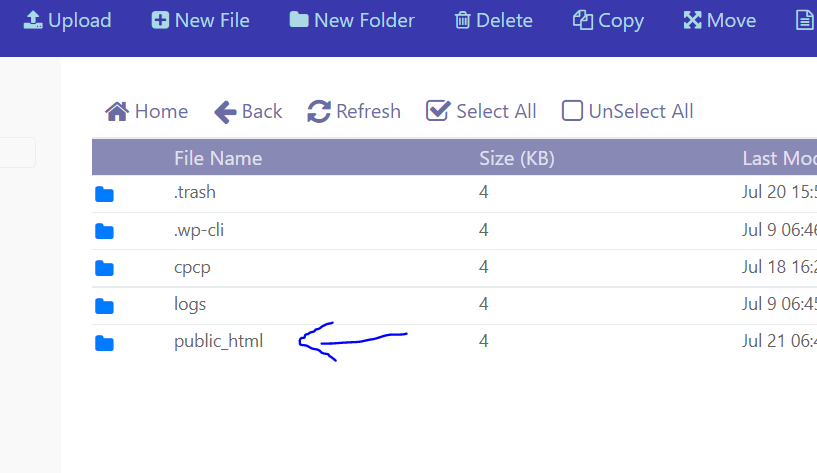817x473 pixels.
Task: Navigate Back to previous folder
Action: [x=249, y=111]
